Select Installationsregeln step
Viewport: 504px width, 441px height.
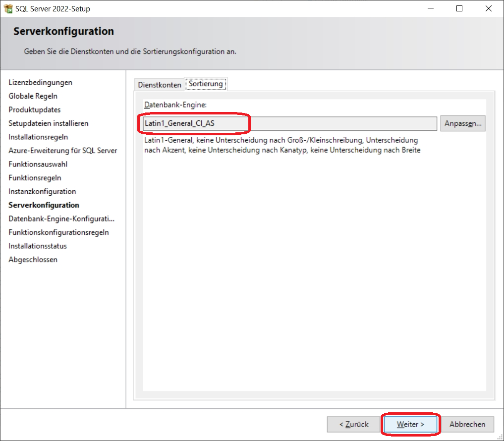(x=38, y=137)
